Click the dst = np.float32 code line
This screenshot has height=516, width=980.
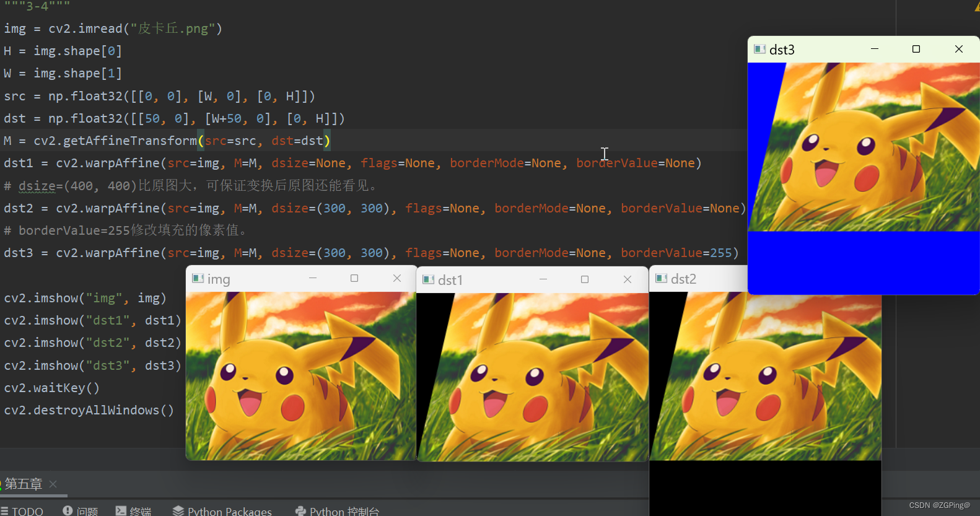(174, 118)
